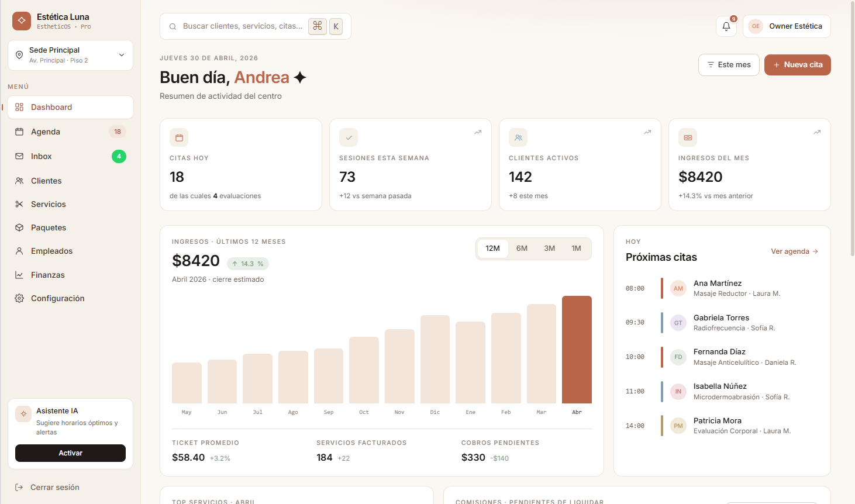The image size is (855, 504).
Task: Click the Estética Luna logo icon
Action: 22,21
